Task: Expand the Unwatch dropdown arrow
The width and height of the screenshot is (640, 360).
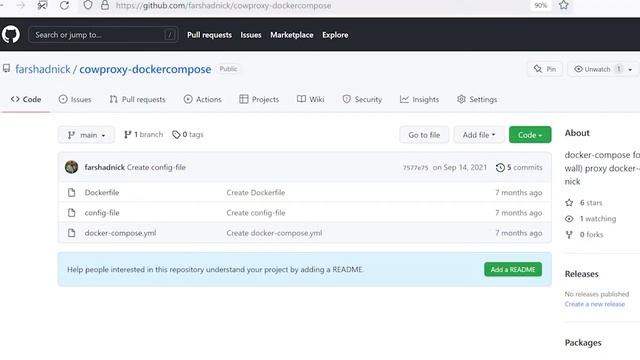Action: coord(630,69)
